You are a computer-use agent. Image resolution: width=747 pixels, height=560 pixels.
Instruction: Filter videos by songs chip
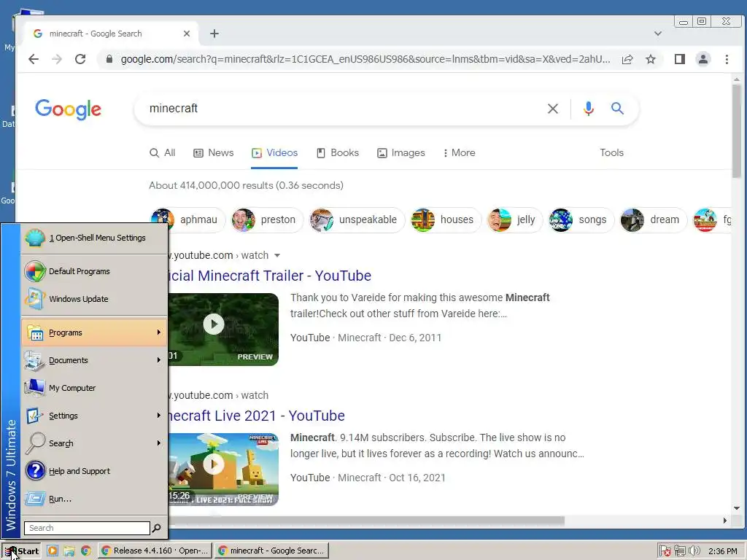(x=581, y=220)
